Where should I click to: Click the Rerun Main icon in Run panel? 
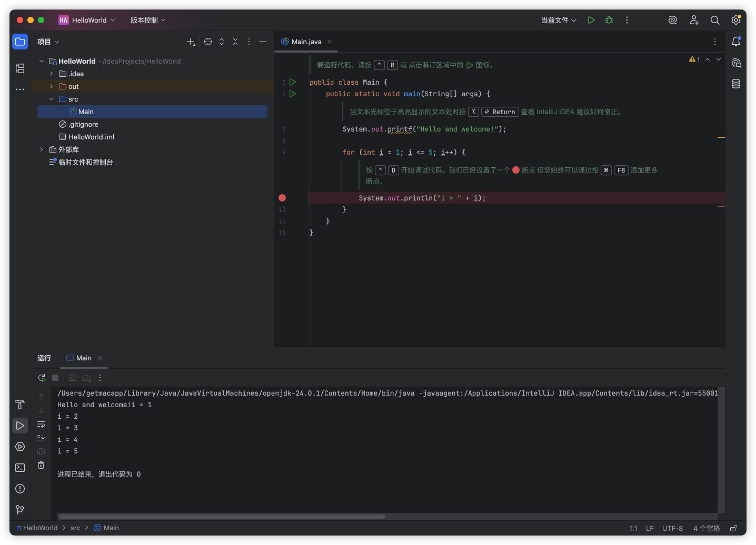click(x=42, y=378)
